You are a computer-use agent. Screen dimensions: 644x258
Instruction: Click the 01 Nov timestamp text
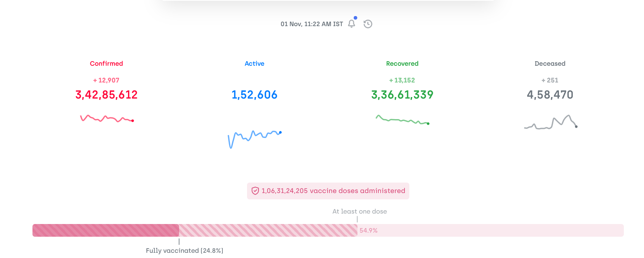(312, 24)
